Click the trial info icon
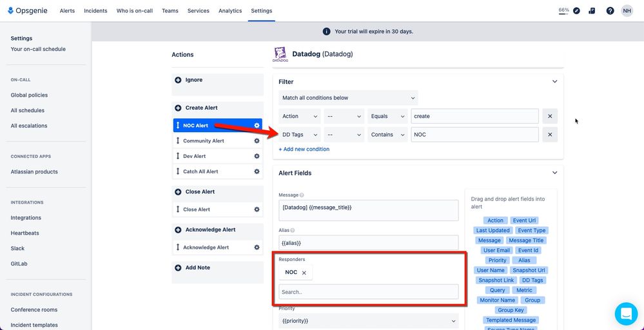The height and width of the screenshot is (330, 644). (x=327, y=32)
